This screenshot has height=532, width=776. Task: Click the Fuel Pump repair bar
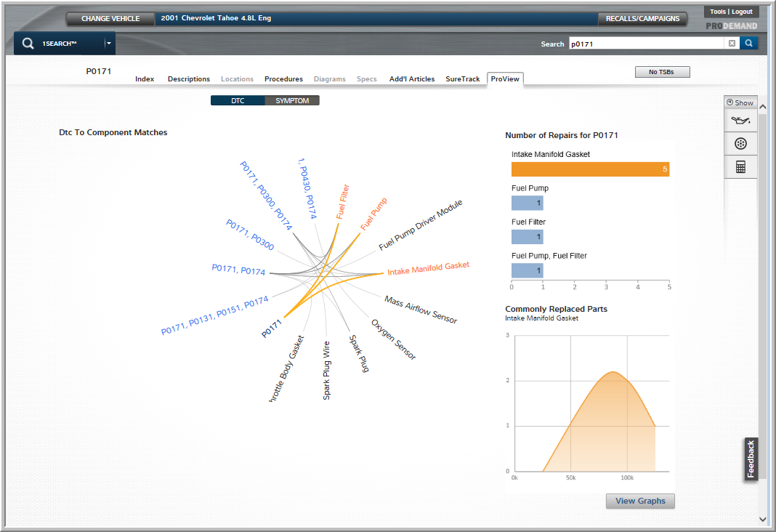[x=528, y=203]
